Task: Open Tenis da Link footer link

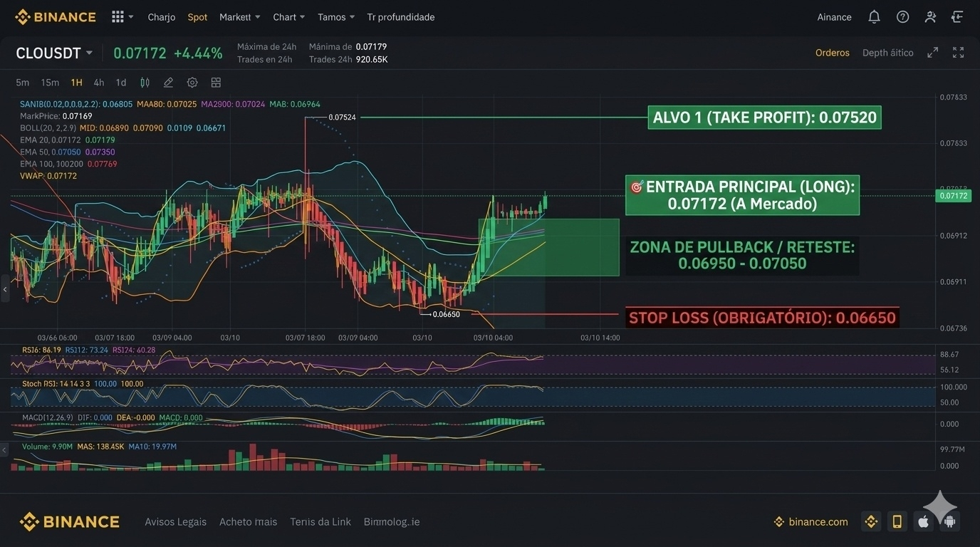Action: tap(320, 522)
